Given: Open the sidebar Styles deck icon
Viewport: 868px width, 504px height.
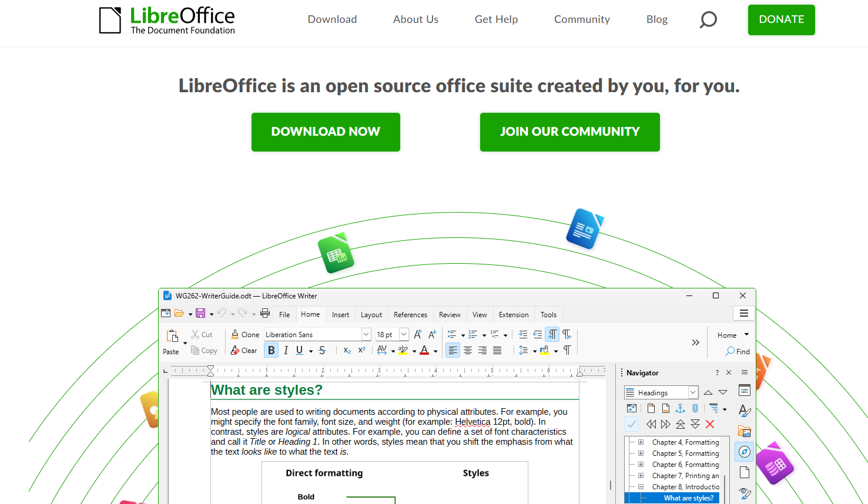Looking at the screenshot, I should point(745,411).
